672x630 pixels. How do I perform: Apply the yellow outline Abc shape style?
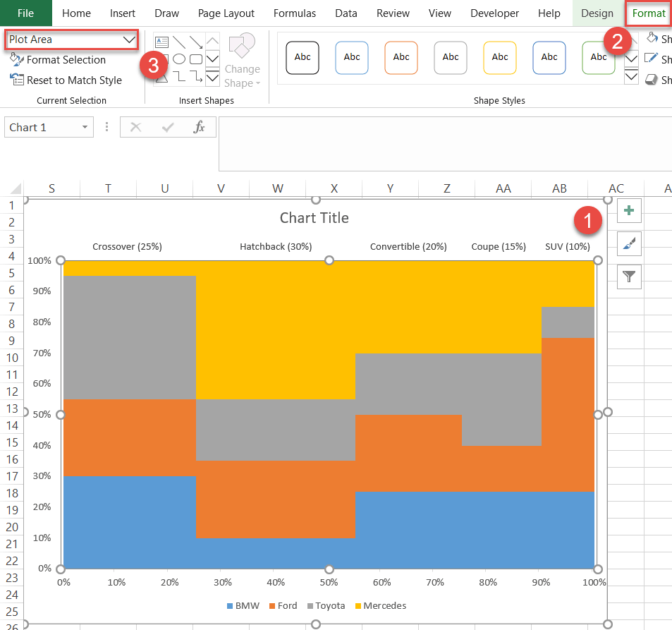click(x=500, y=57)
